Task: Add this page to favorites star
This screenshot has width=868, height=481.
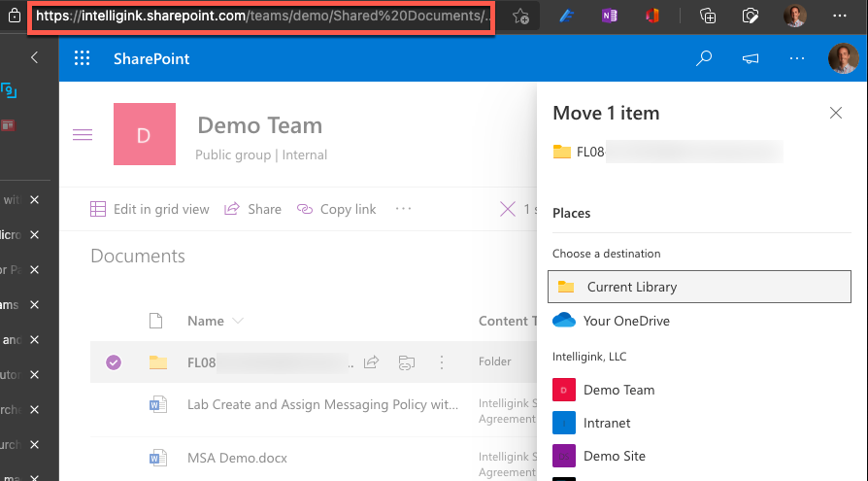Action: click(x=520, y=17)
